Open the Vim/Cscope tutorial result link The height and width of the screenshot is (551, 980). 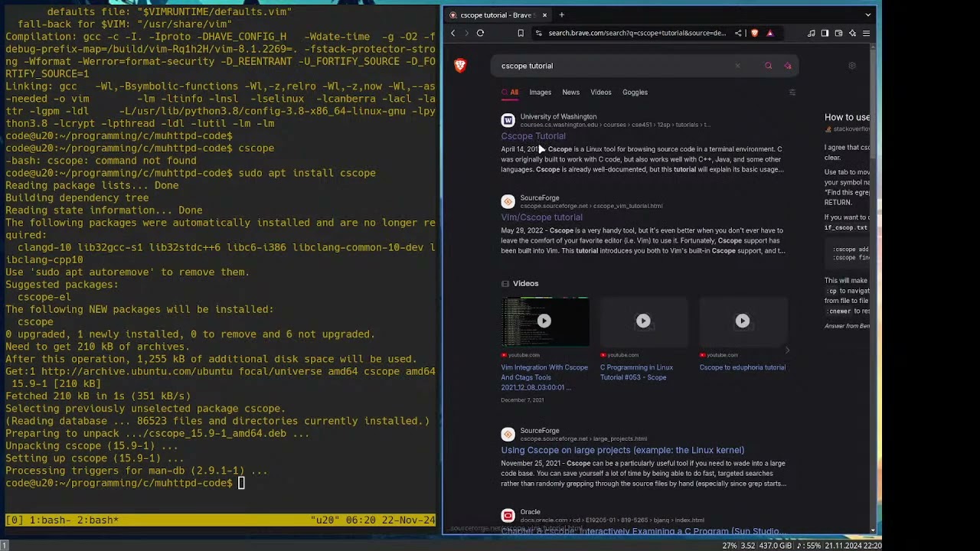[541, 217]
